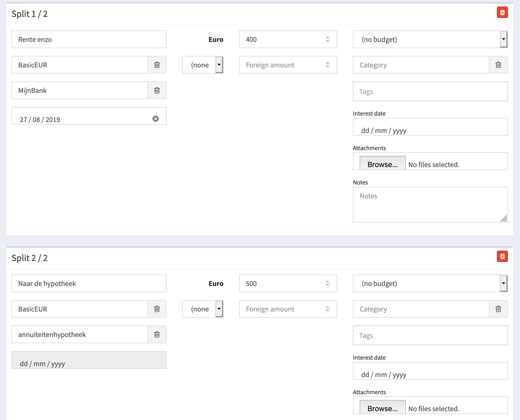This screenshot has width=520, height=420.
Task: Clear Split 1 category via trash icon
Action: (x=498, y=65)
